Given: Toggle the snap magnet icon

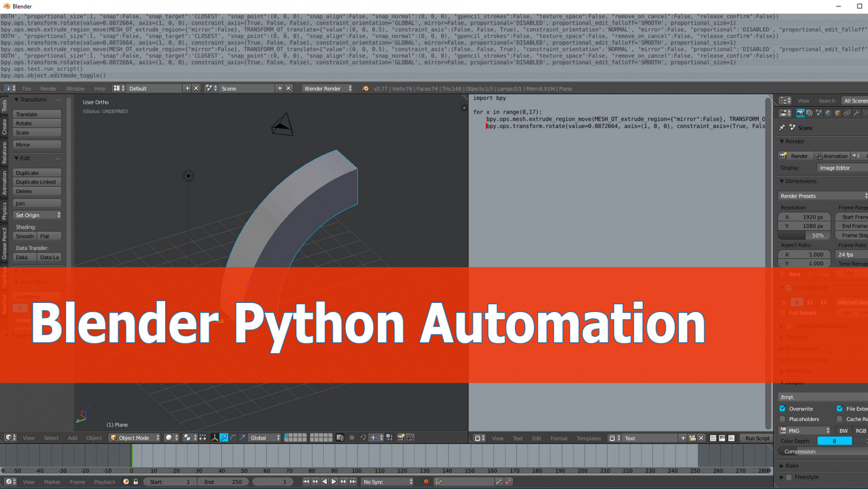Looking at the screenshot, I should click(363, 438).
